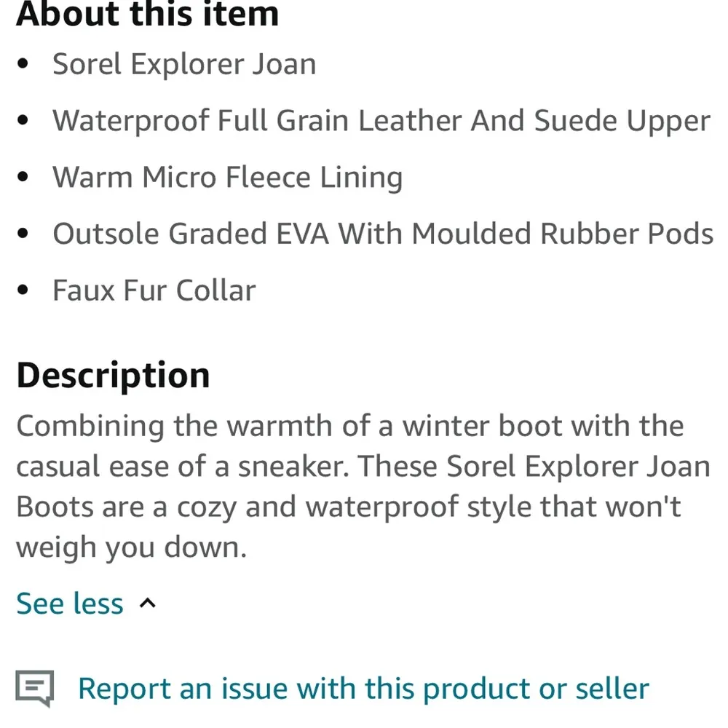Click the Waterproof Full Grain Leather line
Screen dimensions: 728x728
tap(381, 121)
